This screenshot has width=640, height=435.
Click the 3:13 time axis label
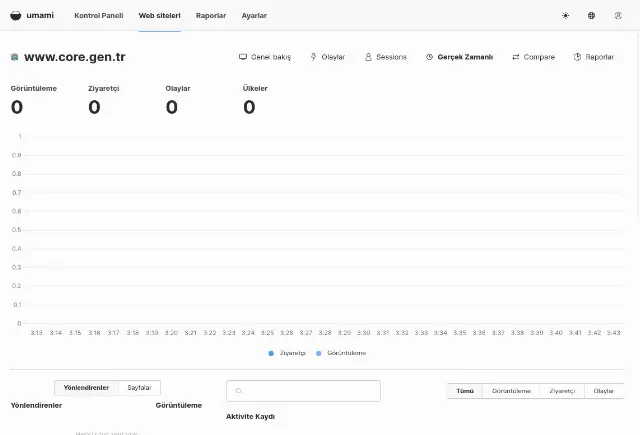[36, 333]
